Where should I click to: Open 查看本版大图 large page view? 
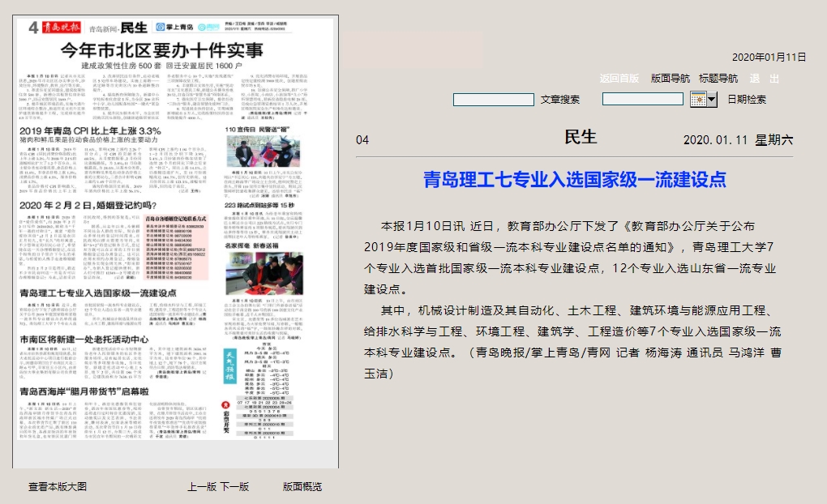58,487
